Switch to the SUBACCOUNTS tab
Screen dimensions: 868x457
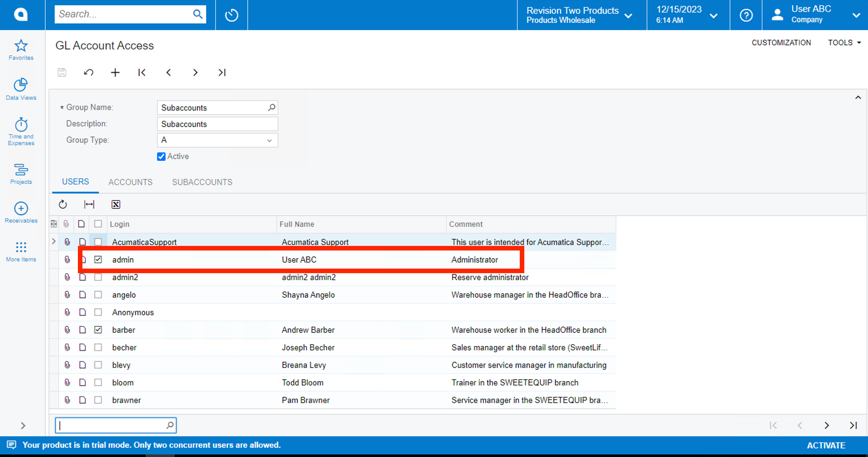click(x=202, y=182)
